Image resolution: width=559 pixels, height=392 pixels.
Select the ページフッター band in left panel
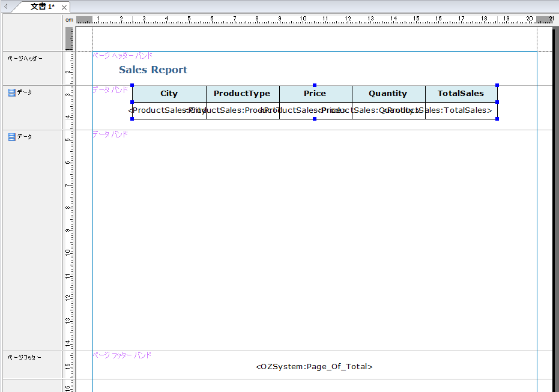24,358
